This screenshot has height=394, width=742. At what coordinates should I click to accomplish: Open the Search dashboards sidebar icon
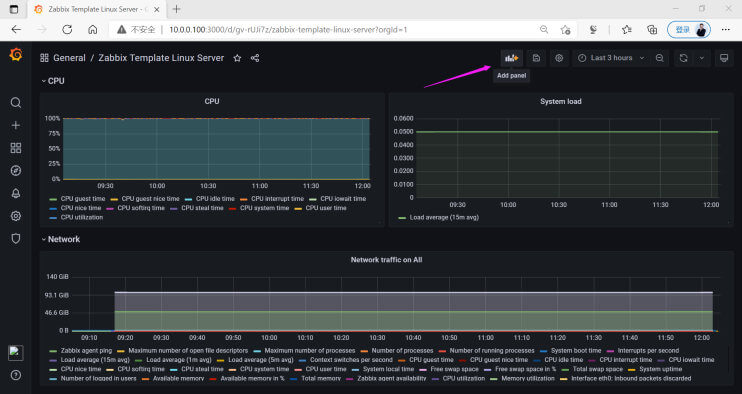point(16,103)
